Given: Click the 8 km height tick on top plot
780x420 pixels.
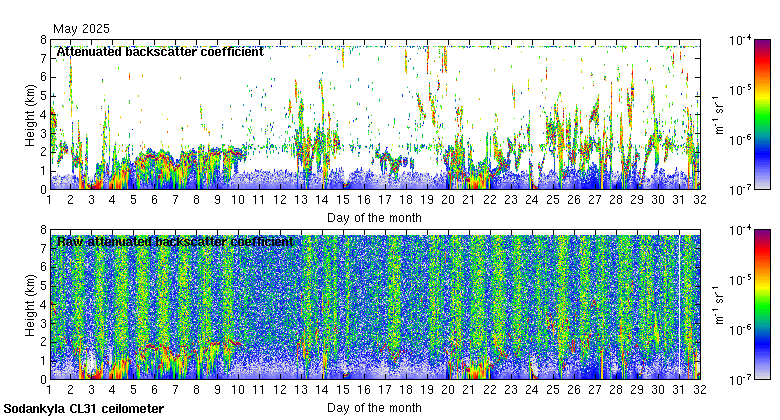Looking at the screenshot, I should [x=43, y=40].
